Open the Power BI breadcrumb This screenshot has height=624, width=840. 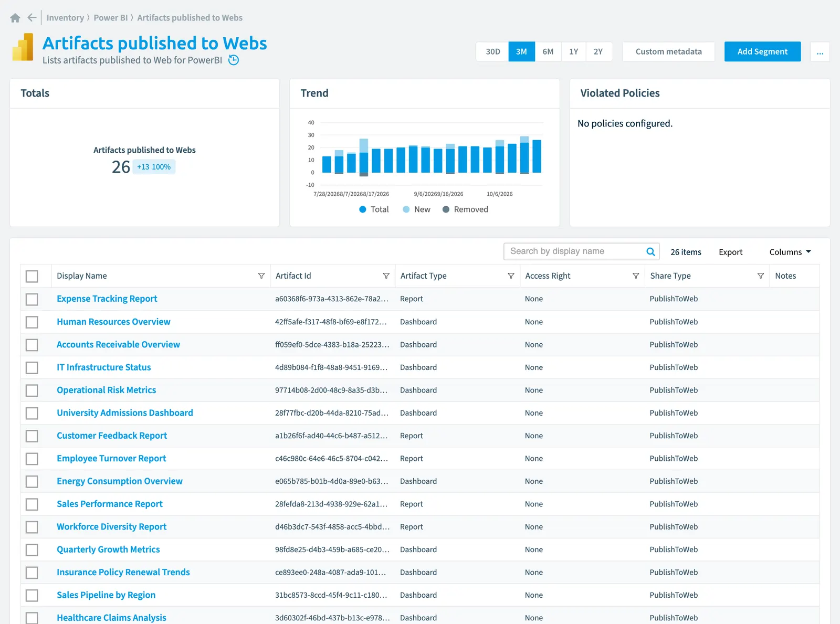click(x=111, y=18)
